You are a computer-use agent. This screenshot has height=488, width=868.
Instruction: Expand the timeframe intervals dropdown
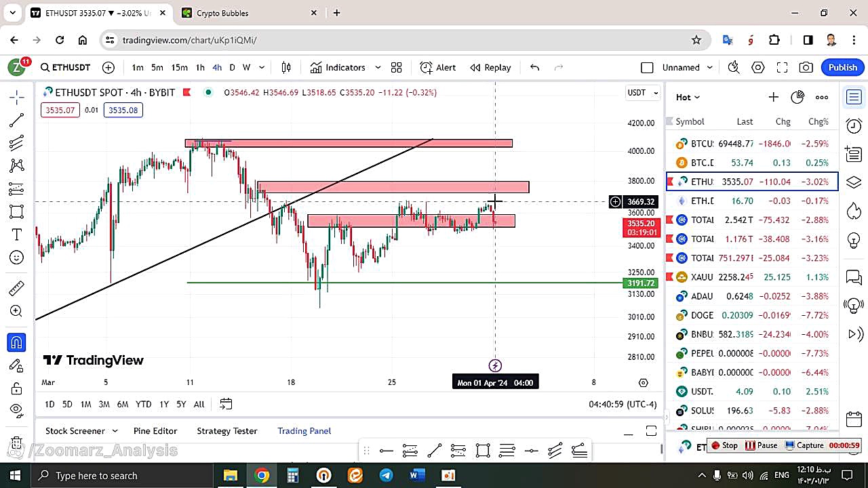pos(262,67)
